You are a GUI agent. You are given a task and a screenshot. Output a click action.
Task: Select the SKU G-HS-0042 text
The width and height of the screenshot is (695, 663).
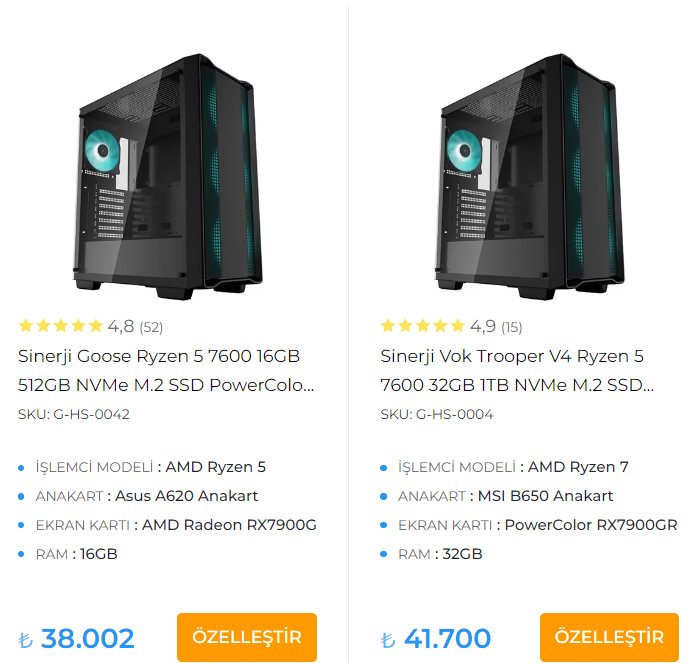pos(74,414)
